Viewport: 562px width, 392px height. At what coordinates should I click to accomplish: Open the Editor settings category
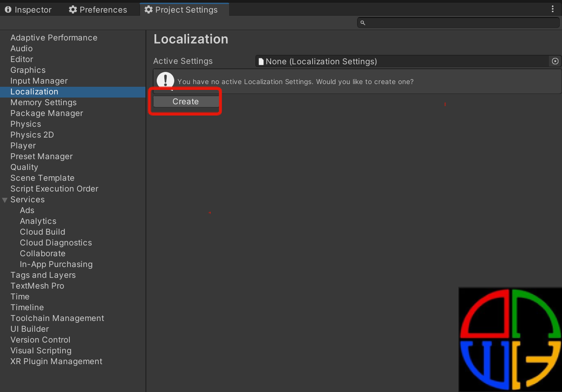click(22, 59)
